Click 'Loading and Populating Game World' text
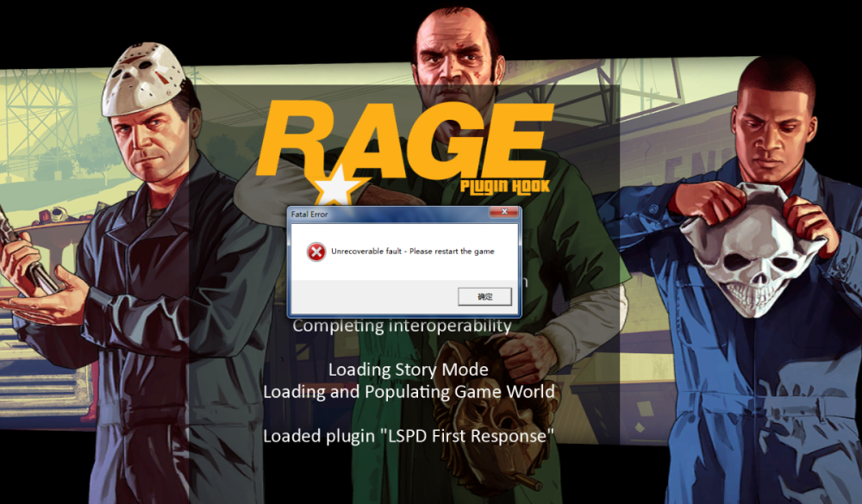 408,392
